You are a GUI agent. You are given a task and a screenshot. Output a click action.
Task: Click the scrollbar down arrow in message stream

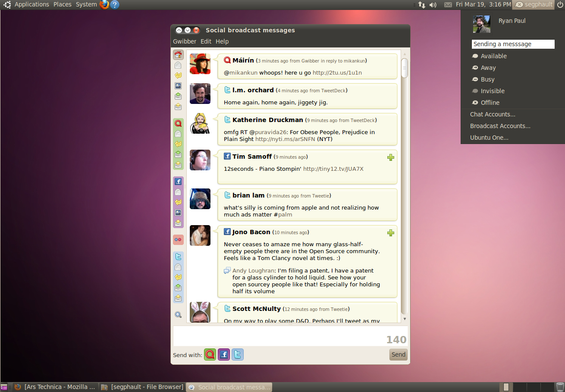pyautogui.click(x=405, y=319)
